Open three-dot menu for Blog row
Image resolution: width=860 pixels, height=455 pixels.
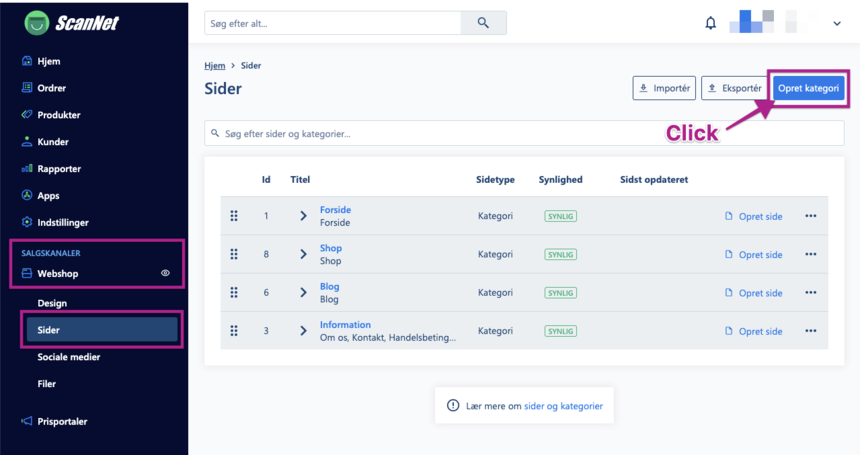click(811, 293)
